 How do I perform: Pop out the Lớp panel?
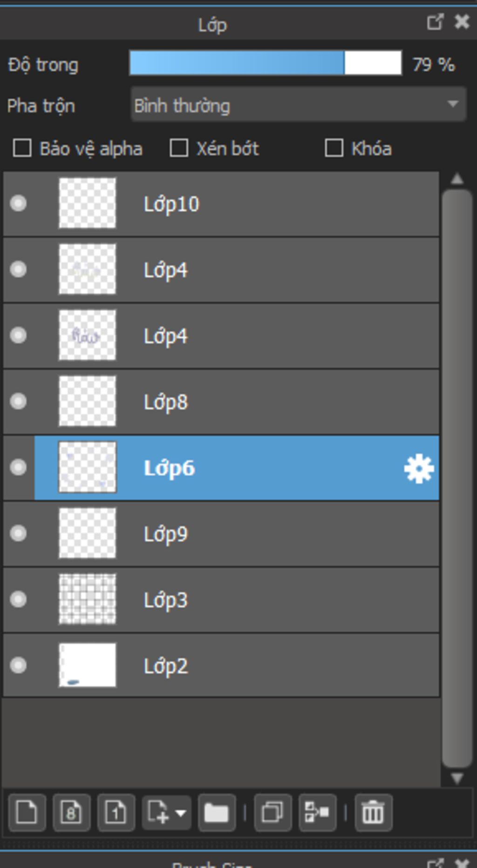point(435,22)
